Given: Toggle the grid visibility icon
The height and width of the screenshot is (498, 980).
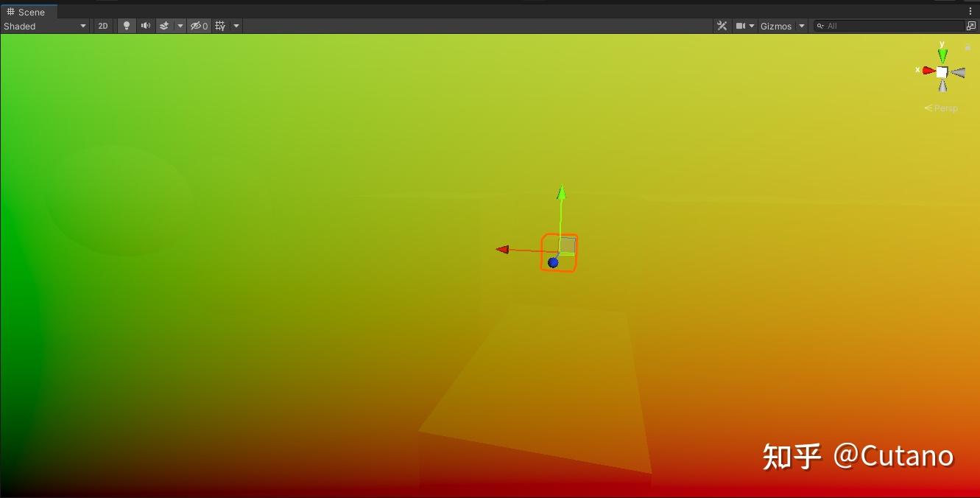Looking at the screenshot, I should [x=218, y=26].
